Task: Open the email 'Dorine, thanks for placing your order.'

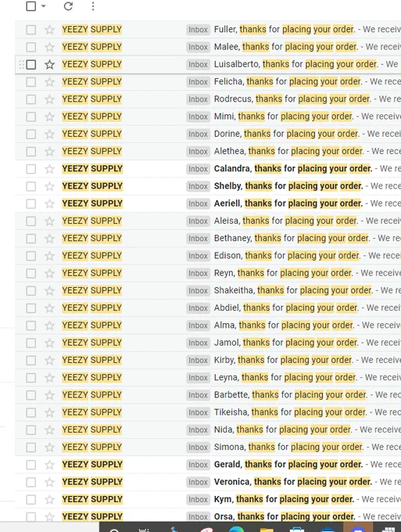Action: coord(287,134)
